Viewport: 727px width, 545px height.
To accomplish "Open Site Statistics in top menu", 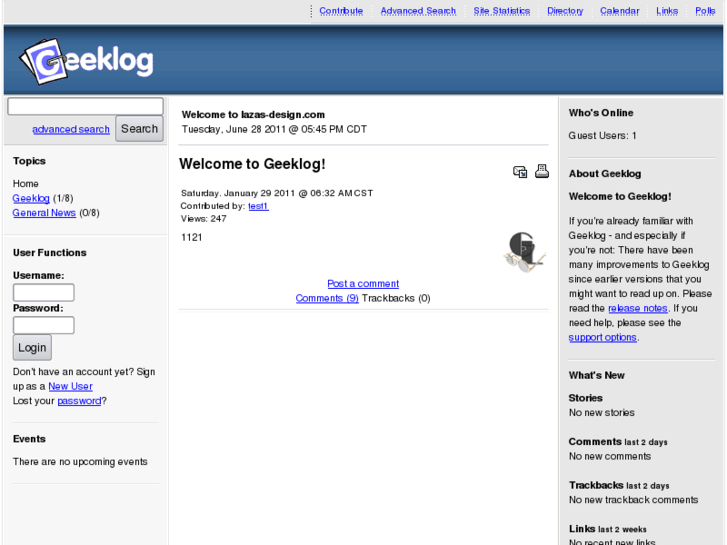I will click(x=502, y=11).
